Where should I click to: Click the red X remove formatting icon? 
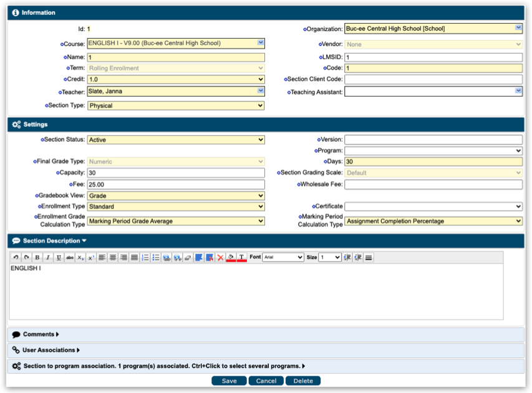coord(220,257)
